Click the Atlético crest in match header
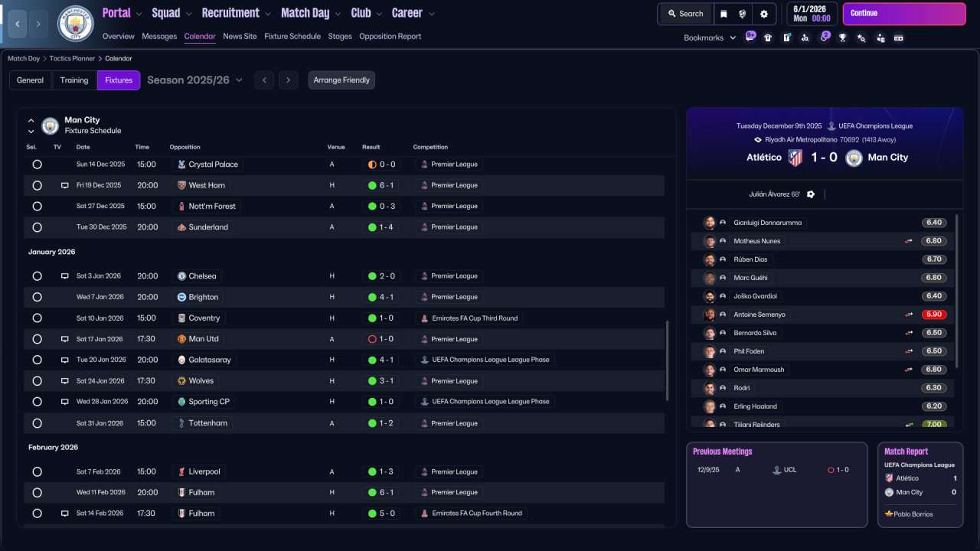The height and width of the screenshot is (551, 980). (795, 158)
